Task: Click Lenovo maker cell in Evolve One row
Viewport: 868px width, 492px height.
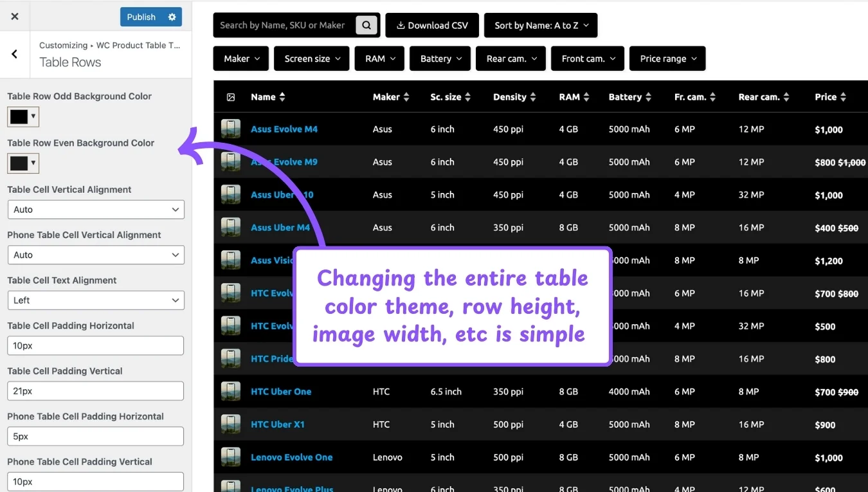Action: tap(388, 457)
